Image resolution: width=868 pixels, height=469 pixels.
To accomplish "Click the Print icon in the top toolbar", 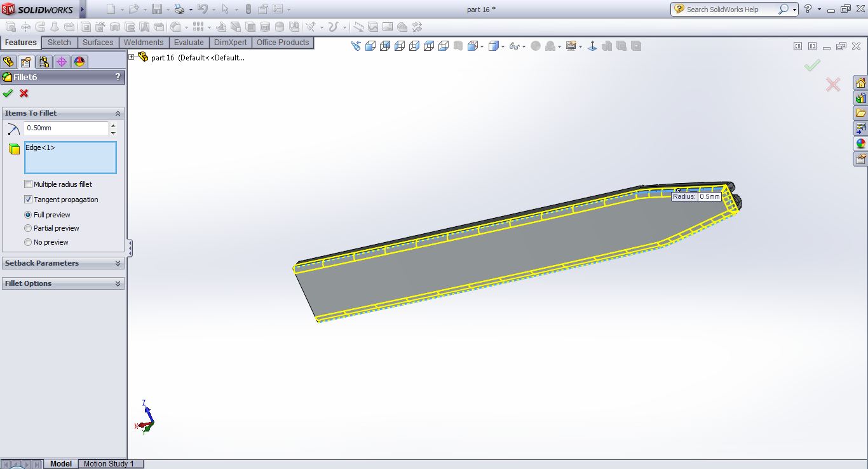I will coord(179,9).
